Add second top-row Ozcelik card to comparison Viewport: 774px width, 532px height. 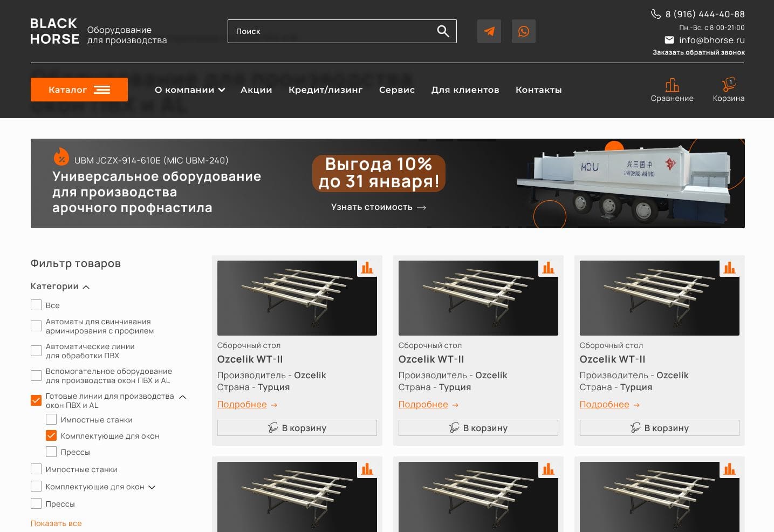549,268
